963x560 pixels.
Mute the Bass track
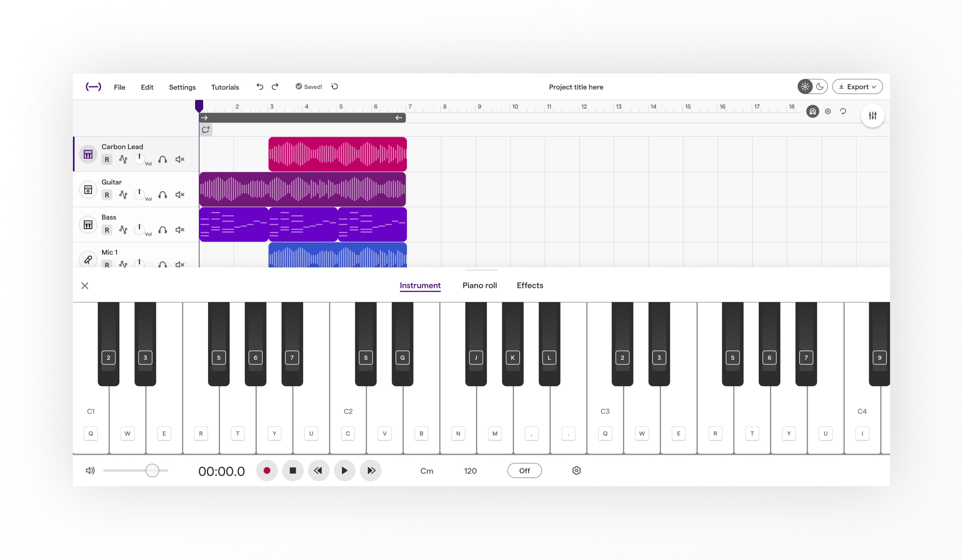(x=179, y=230)
